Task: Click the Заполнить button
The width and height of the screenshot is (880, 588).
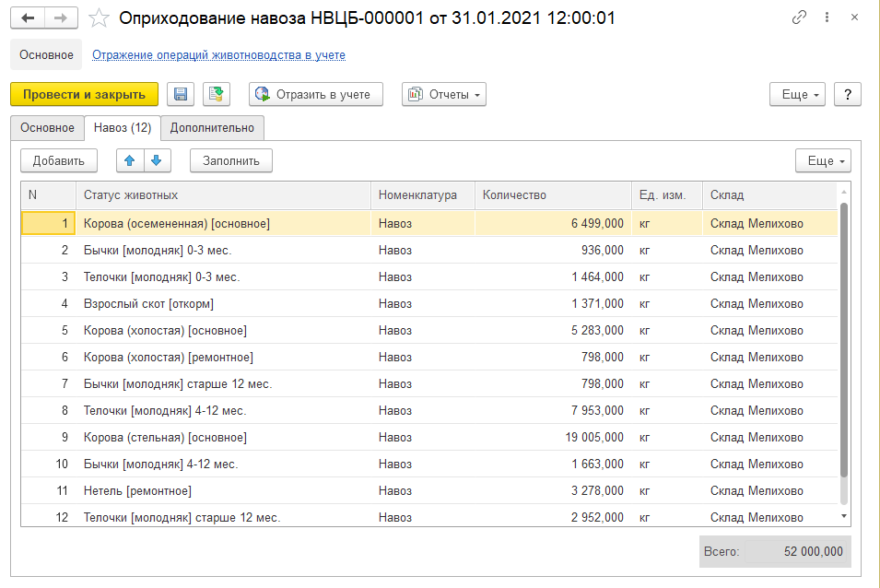Action: [x=231, y=160]
